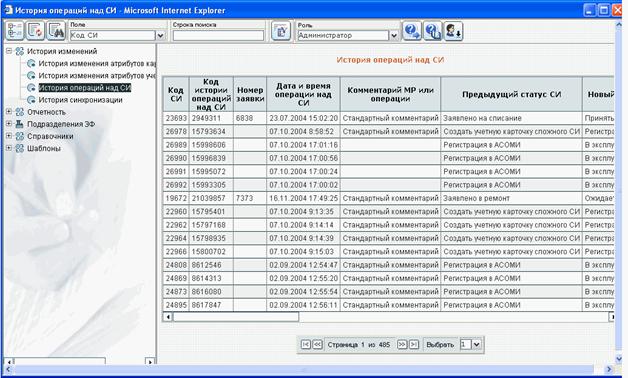Click the refresh document toolbar icon
Image resolution: width=628 pixels, height=378 pixels.
click(x=35, y=30)
